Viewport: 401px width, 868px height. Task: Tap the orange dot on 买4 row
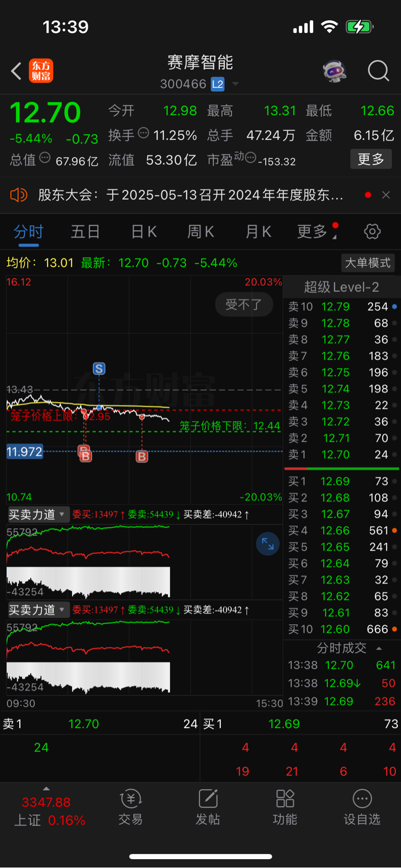pyautogui.click(x=394, y=530)
